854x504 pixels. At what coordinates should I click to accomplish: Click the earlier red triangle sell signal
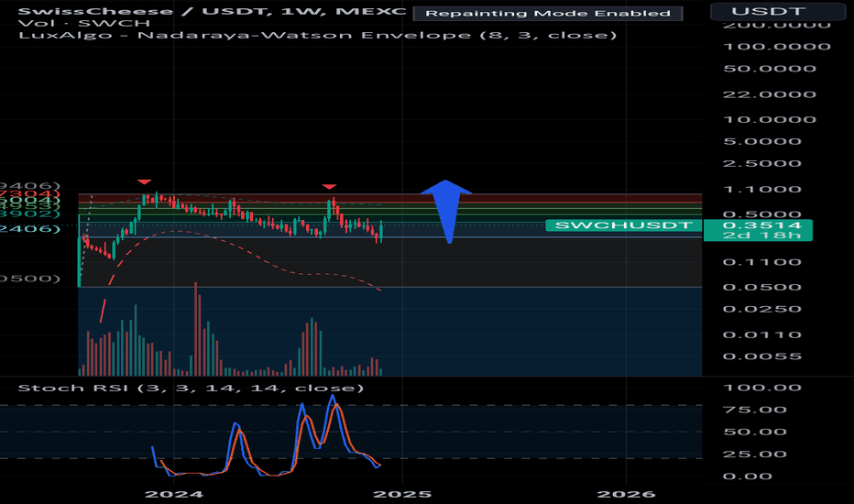click(x=145, y=182)
